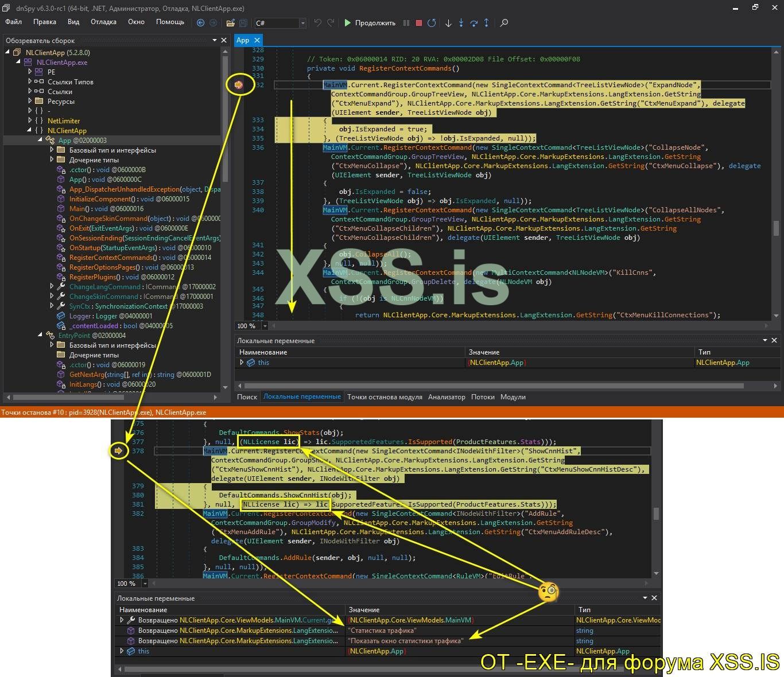The image size is (784, 677).
Task: Collapse the App @02000003 class node
Action: 41,141
